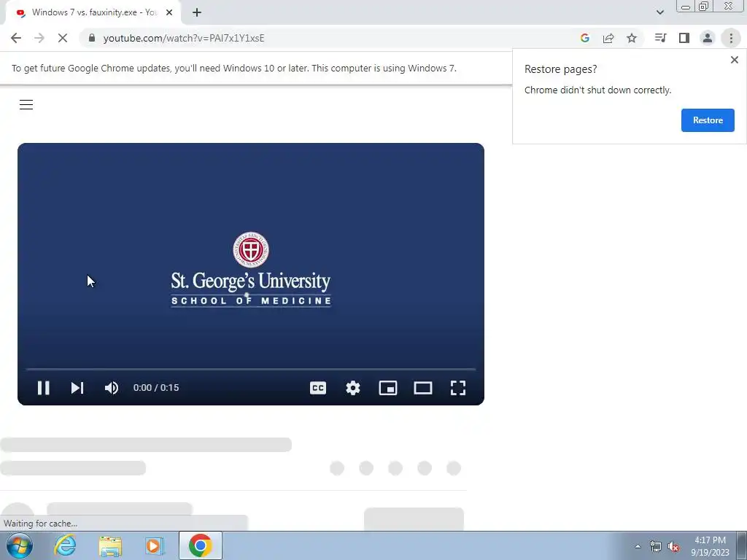Screen dimensions: 747x560
Task: Open media controls in toolbar
Action: [660, 38]
